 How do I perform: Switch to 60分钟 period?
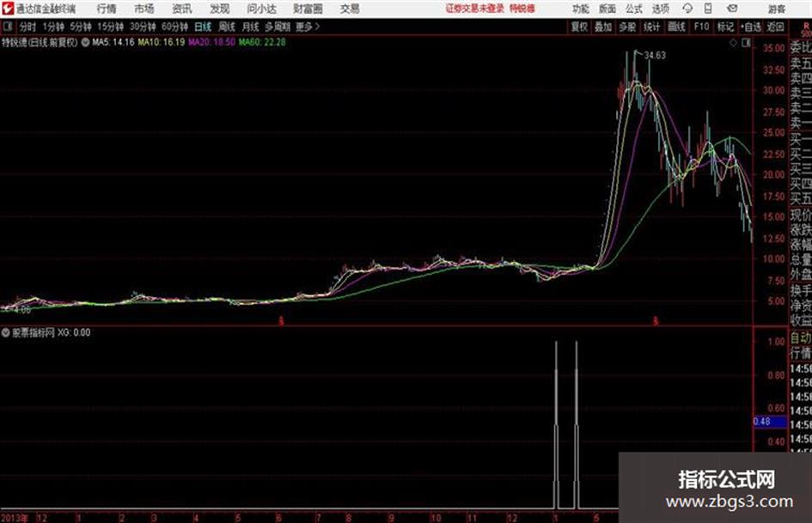[x=174, y=27]
